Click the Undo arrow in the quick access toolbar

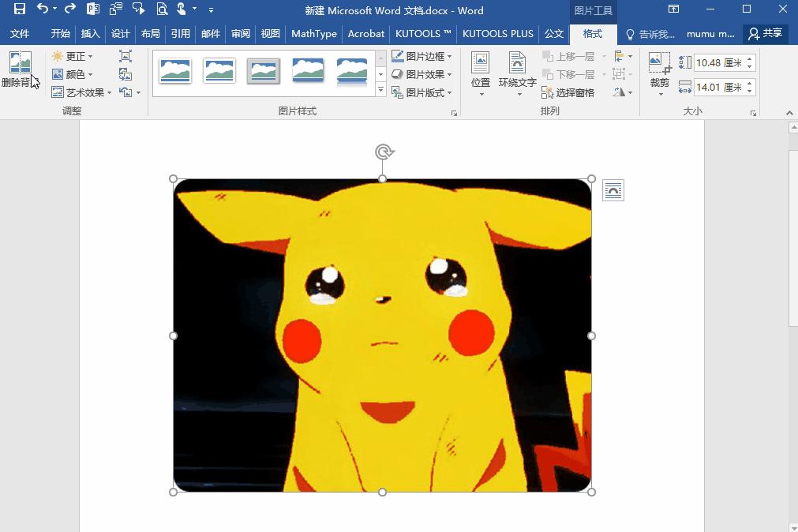pyautogui.click(x=43, y=9)
